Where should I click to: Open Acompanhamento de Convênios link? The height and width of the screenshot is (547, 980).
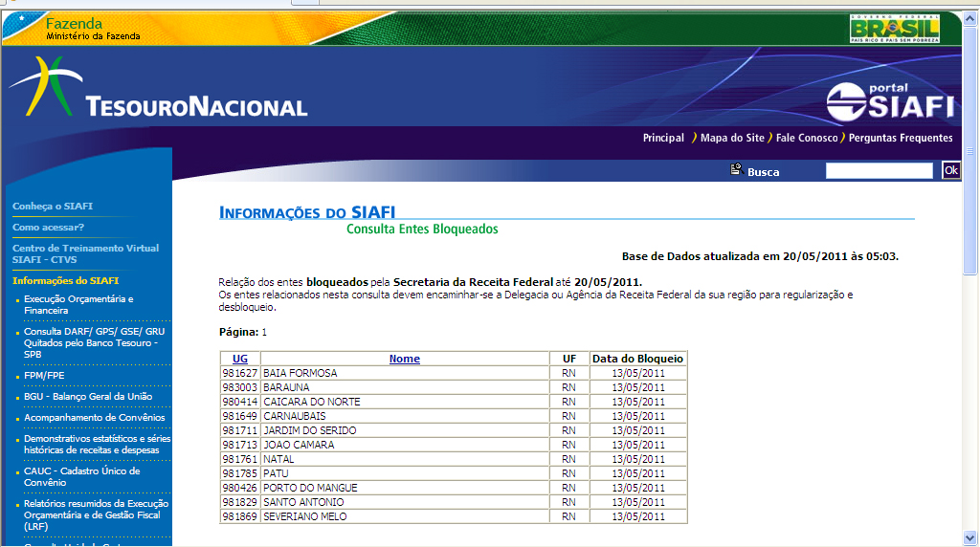coord(95,418)
